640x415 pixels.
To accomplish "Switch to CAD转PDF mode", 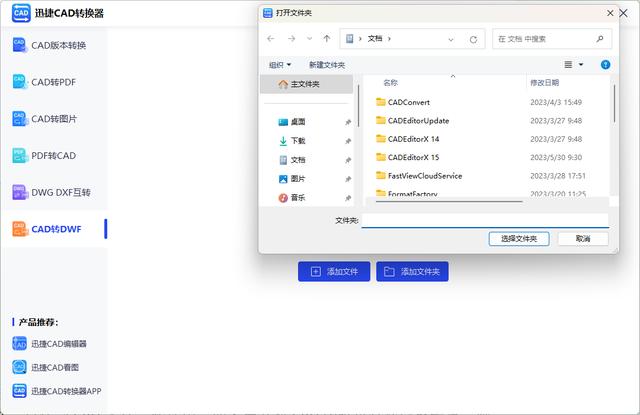I will coord(56,82).
